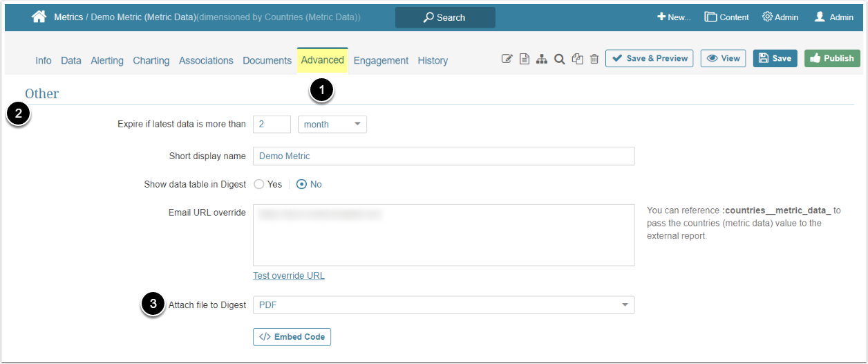Duplicate the metric with the copy icon
Screen dimensions: 868x364
point(578,60)
